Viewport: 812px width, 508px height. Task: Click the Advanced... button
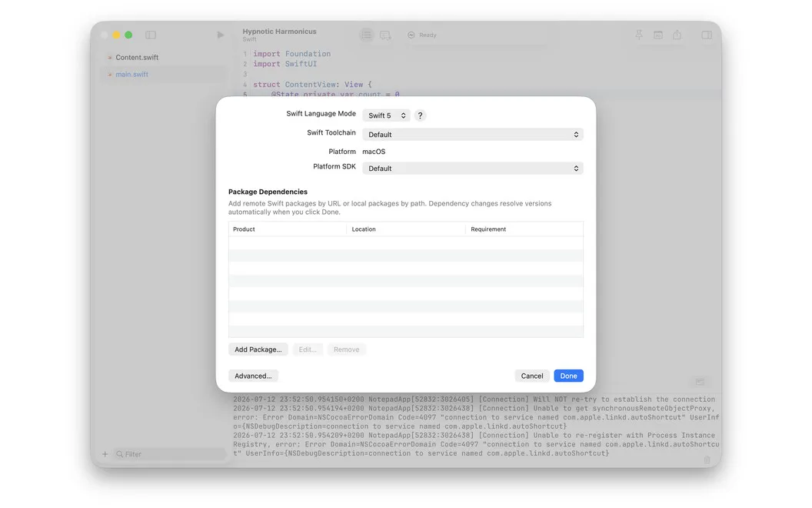[x=253, y=376]
